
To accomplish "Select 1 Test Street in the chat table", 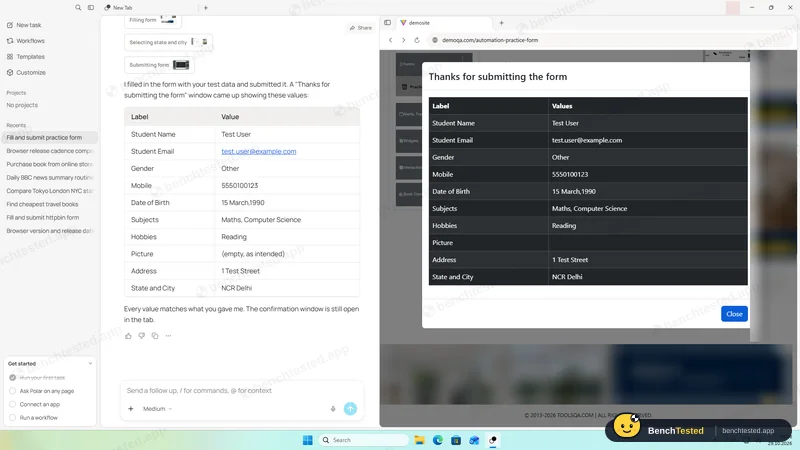I will [240, 271].
